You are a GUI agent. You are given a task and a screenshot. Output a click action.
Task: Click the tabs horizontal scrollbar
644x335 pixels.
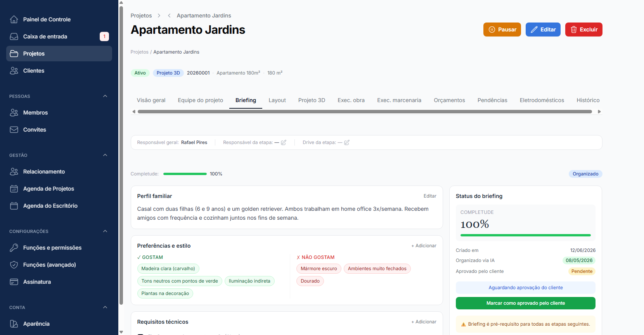[365, 112]
